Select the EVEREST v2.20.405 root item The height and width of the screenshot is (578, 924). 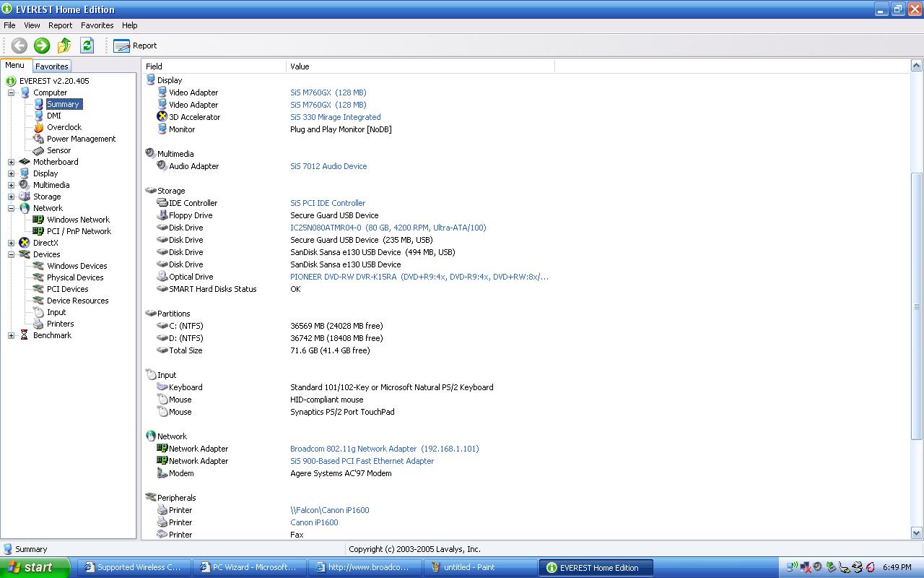coord(54,81)
